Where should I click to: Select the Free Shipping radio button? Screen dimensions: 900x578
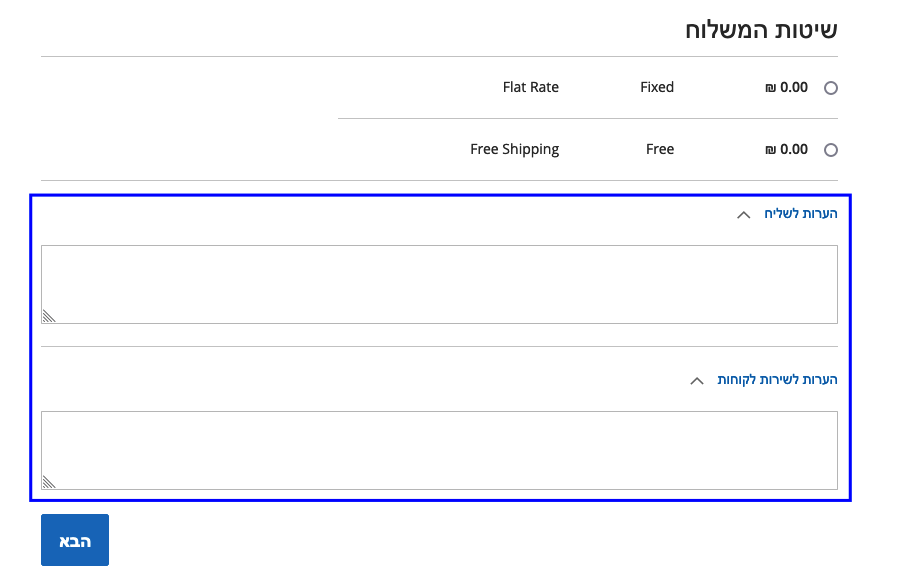click(x=831, y=150)
